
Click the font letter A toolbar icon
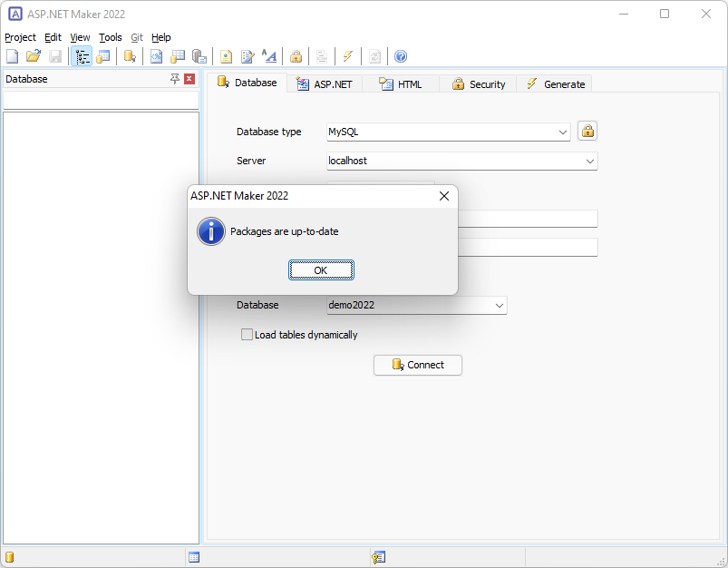[x=269, y=56]
